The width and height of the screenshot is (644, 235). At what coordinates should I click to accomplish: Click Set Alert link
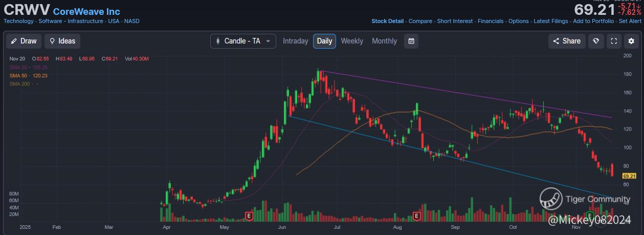pyautogui.click(x=630, y=22)
